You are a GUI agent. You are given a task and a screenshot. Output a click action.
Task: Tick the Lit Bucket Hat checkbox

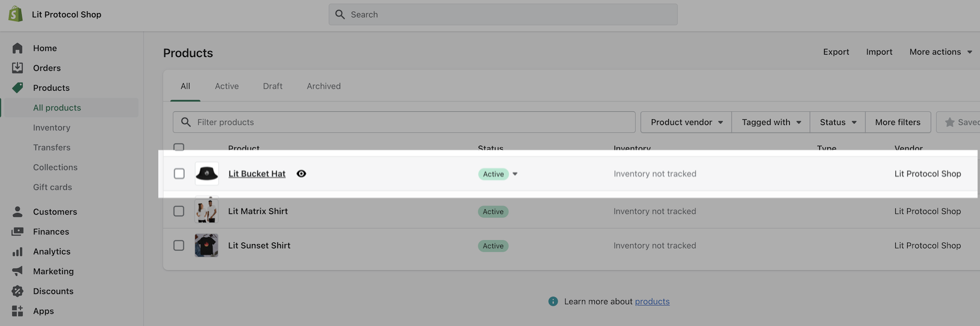pos(179,174)
